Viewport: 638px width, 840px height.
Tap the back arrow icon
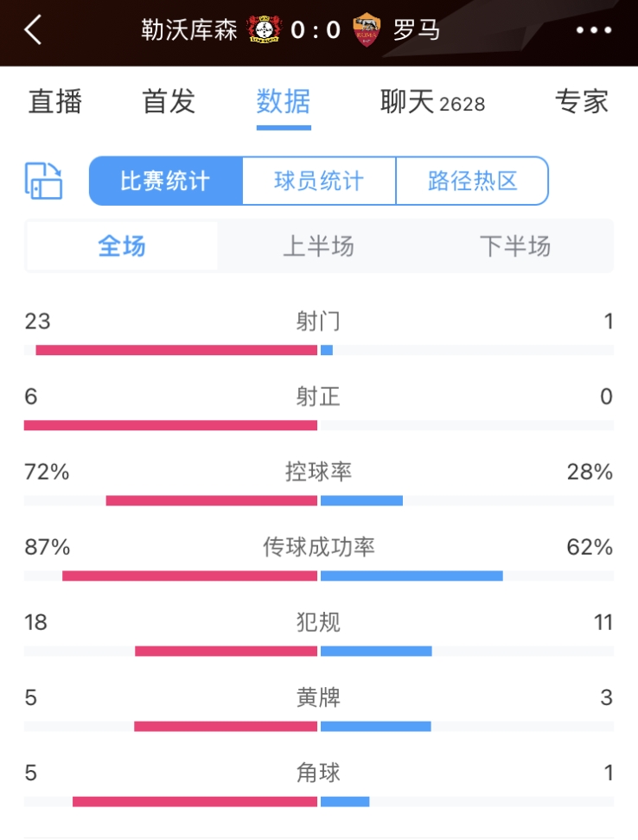click(33, 29)
